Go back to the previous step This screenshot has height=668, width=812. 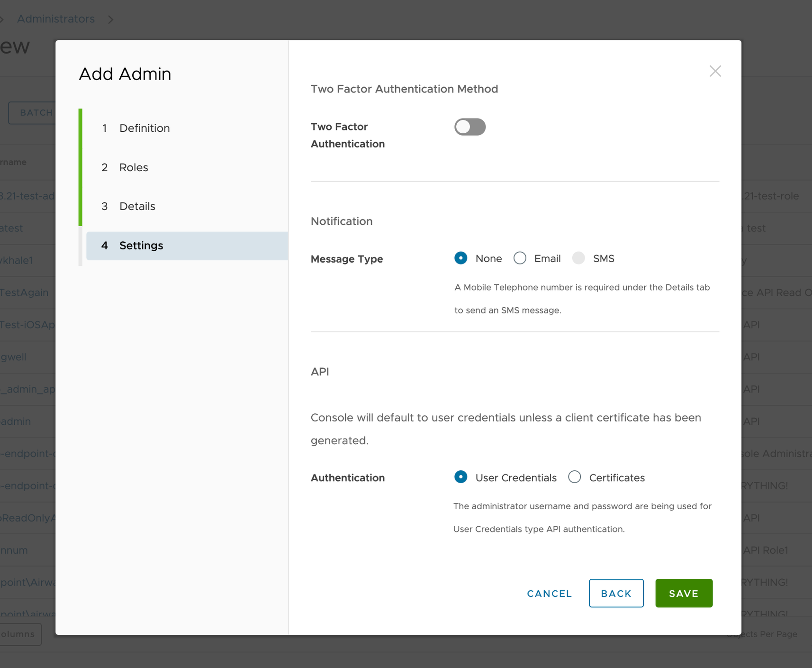616,593
